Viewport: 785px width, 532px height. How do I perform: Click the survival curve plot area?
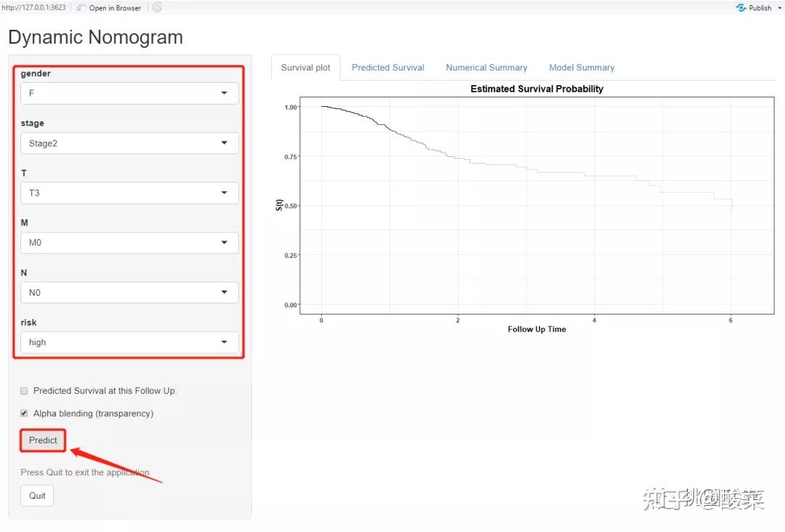[x=536, y=205]
